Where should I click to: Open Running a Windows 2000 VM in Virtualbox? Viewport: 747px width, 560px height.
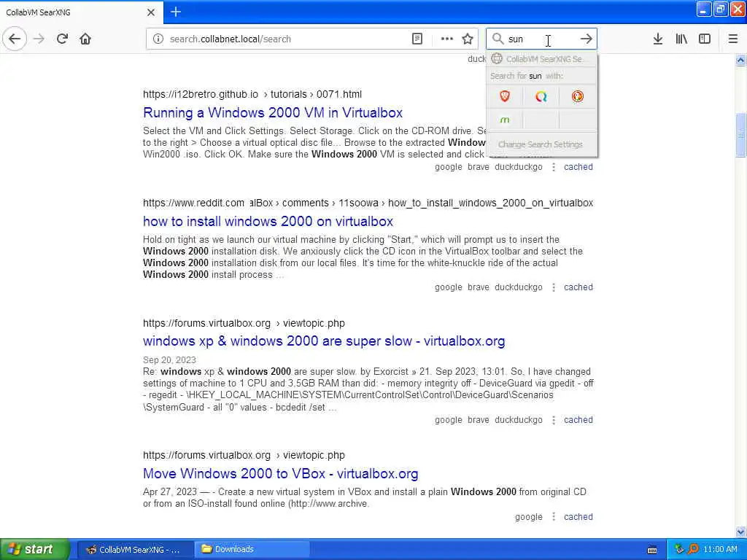[273, 113]
